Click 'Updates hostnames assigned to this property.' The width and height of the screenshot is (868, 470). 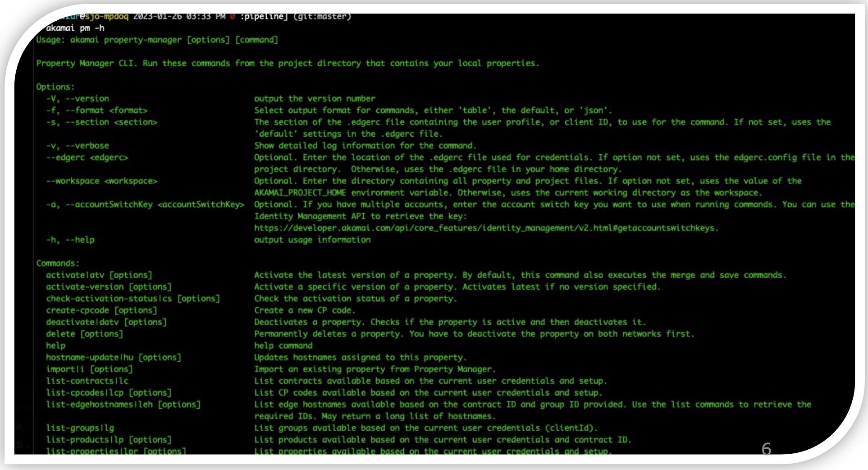360,357
